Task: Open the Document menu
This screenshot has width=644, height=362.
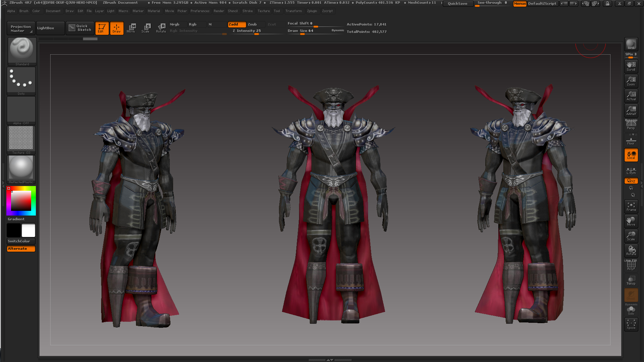Action: point(53,11)
